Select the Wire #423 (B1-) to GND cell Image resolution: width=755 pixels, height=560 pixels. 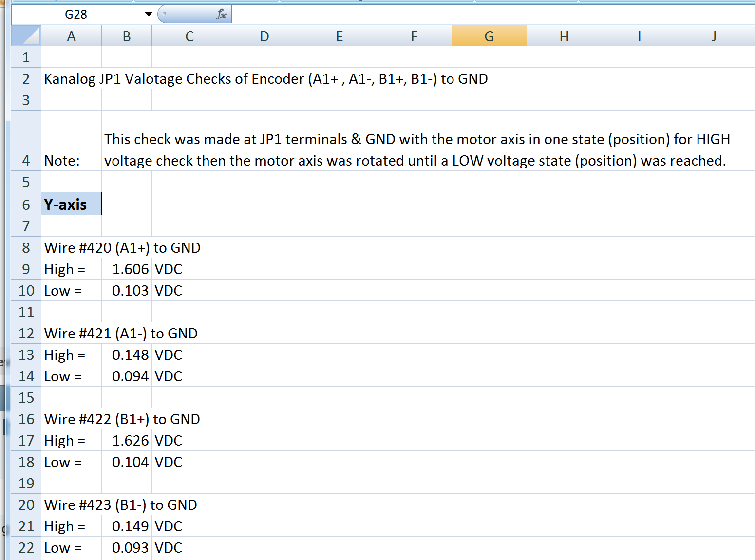point(71,505)
